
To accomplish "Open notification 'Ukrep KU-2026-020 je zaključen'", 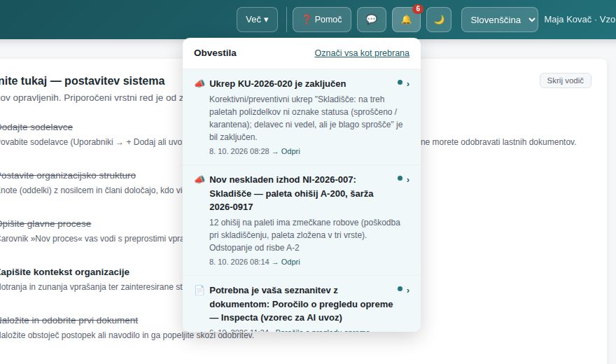I will pos(302,117).
